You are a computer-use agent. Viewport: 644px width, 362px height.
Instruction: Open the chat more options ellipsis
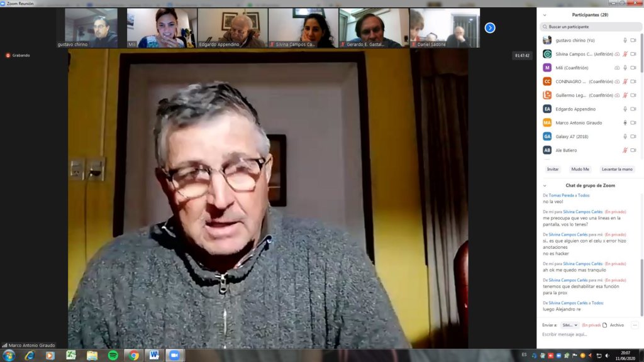coord(635,325)
